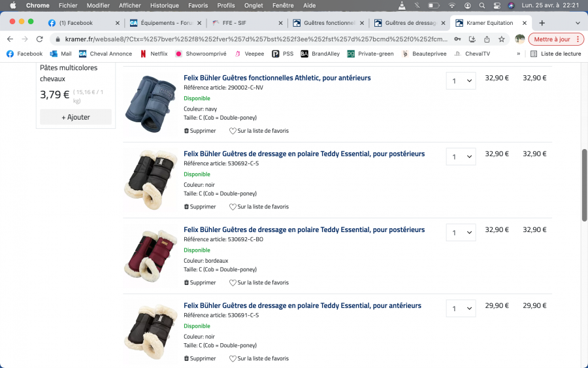
Task: Click the trash icon for the navy Athletic gaiters
Action: click(186, 131)
